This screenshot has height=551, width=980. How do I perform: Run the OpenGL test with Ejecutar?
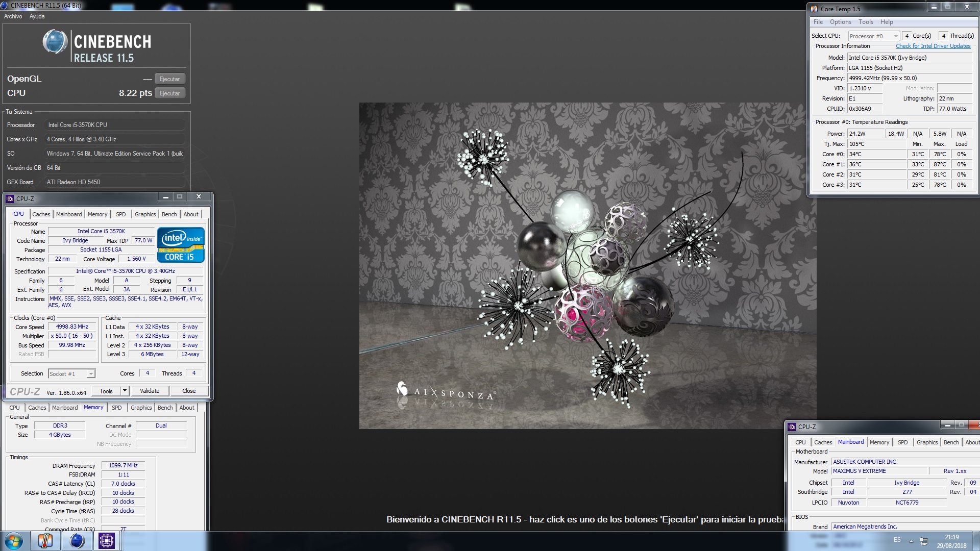169,79
